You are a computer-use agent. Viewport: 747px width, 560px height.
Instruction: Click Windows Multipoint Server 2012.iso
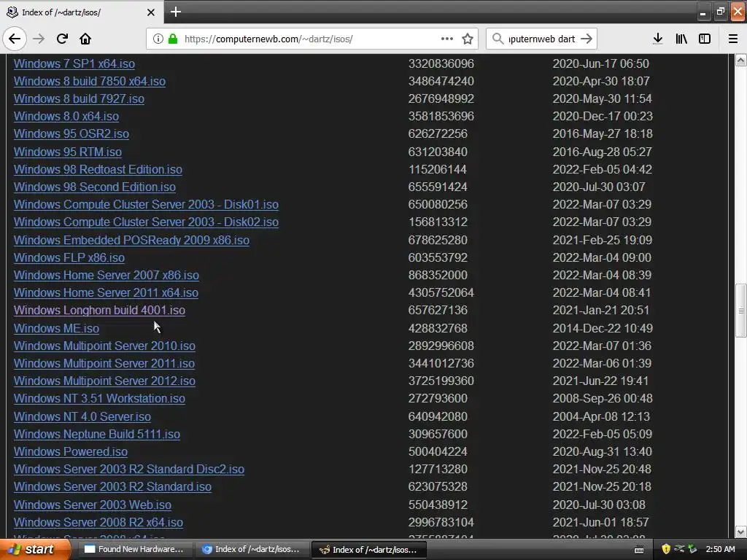click(105, 381)
